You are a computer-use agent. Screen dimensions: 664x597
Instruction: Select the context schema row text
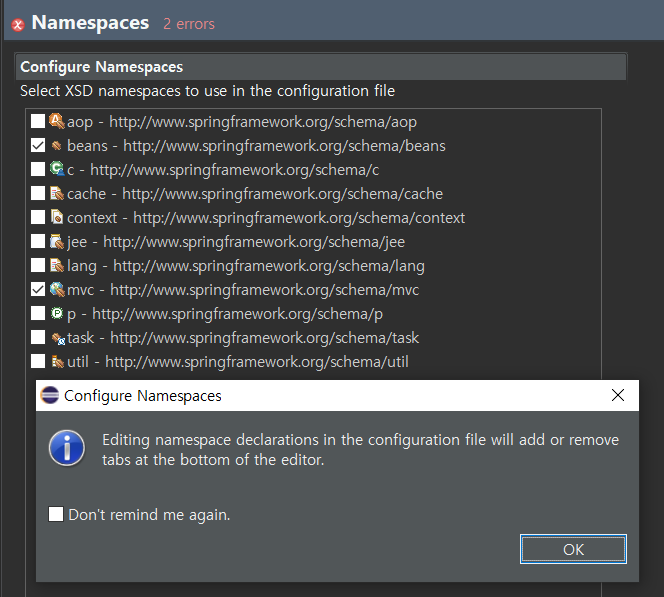tap(266, 218)
